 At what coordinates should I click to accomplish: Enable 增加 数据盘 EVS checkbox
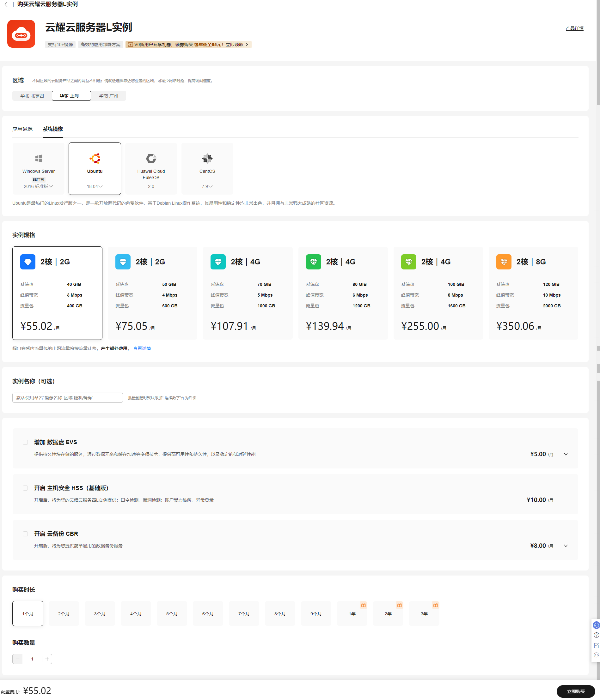[25, 442]
